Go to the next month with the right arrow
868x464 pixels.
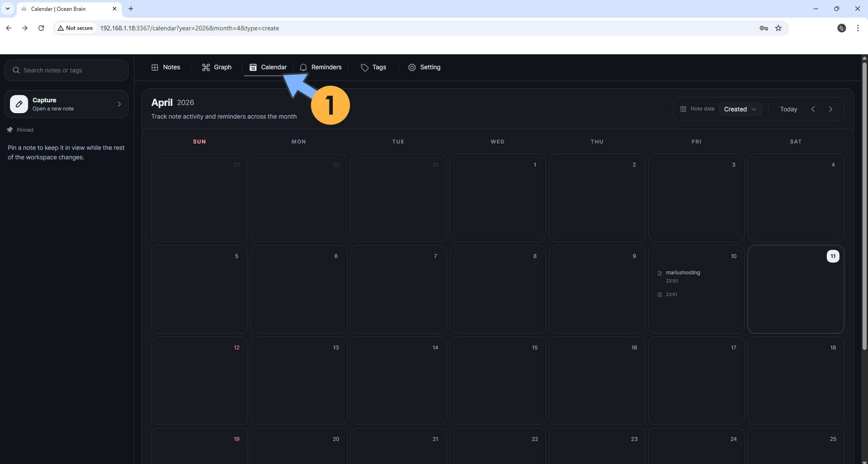(x=831, y=109)
